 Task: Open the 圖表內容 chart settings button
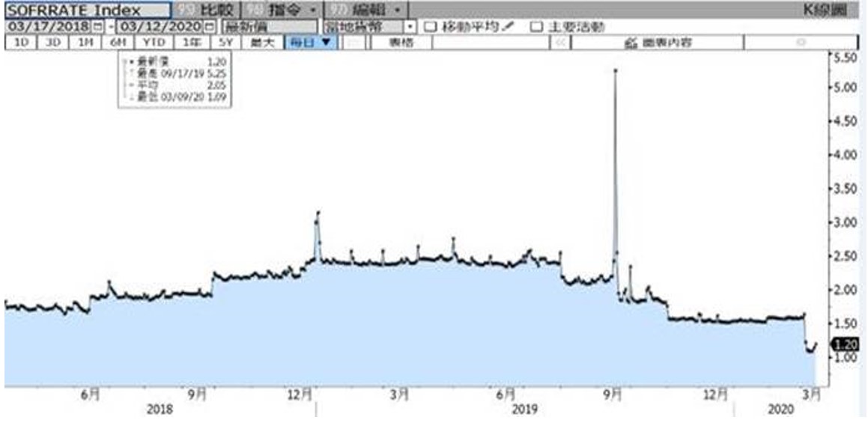(x=657, y=43)
